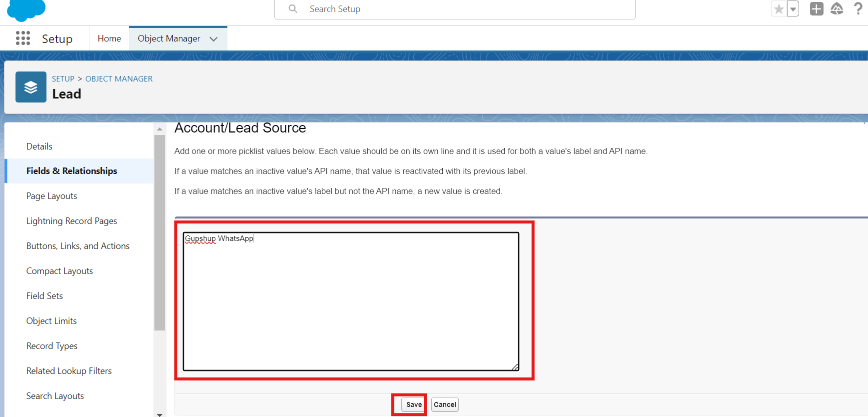Save the new picklist value

pyautogui.click(x=414, y=404)
